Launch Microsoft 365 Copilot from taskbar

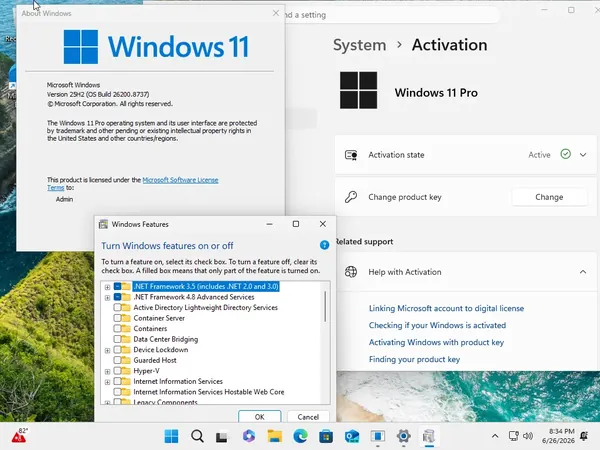point(248,436)
